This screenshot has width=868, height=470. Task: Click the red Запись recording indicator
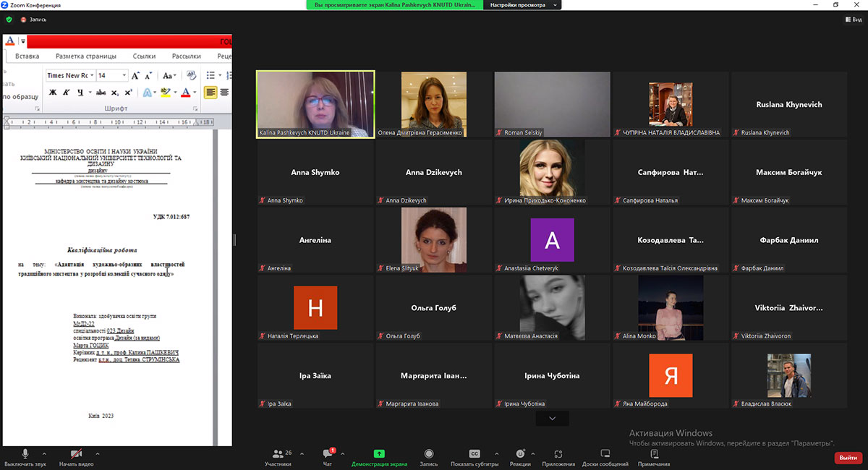(34, 20)
